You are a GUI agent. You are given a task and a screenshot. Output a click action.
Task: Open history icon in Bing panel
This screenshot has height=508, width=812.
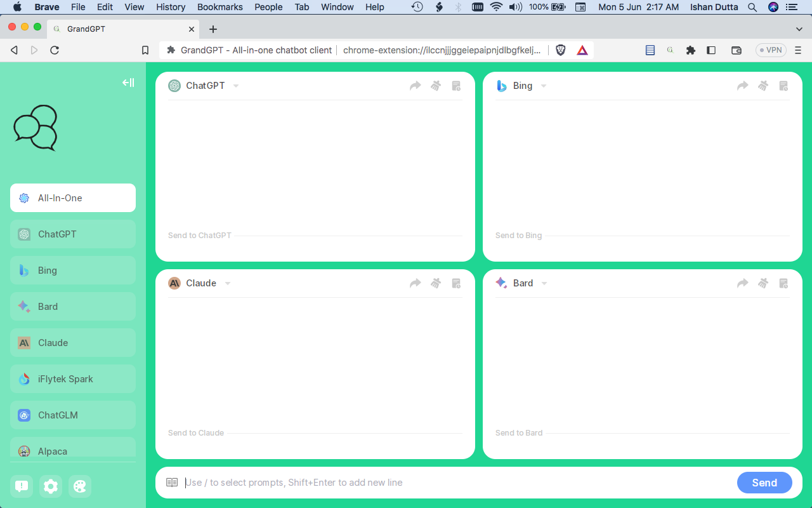pyautogui.click(x=783, y=86)
